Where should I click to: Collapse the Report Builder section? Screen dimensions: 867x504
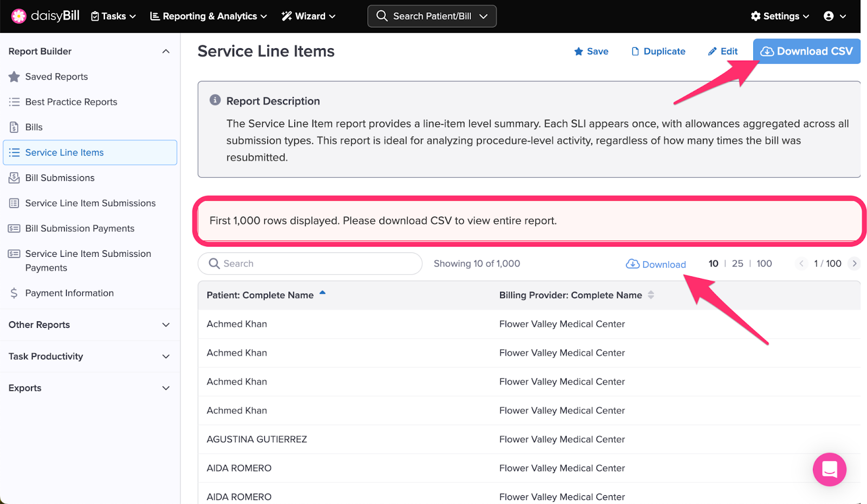point(166,51)
